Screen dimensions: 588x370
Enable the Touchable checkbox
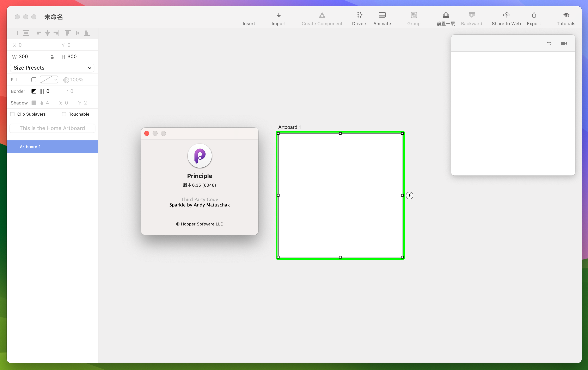[64, 114]
